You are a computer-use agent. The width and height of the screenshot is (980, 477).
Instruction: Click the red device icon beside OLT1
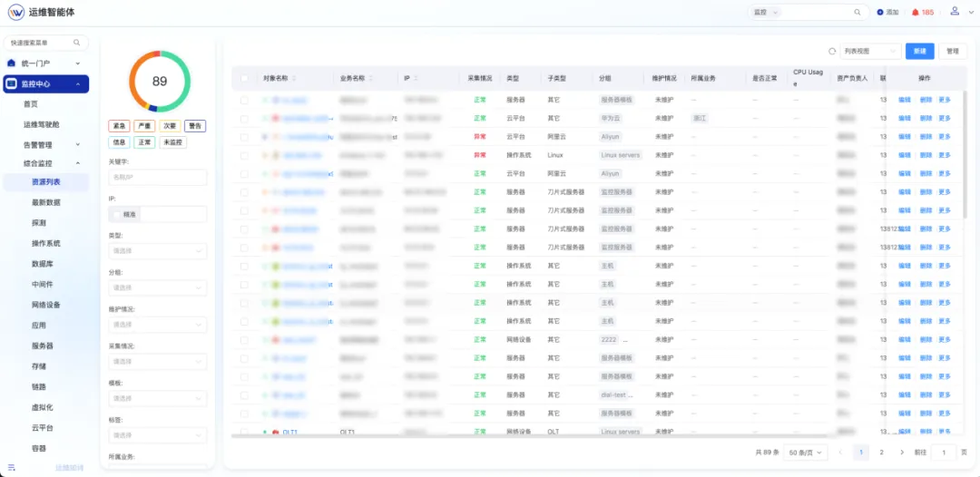tap(276, 432)
